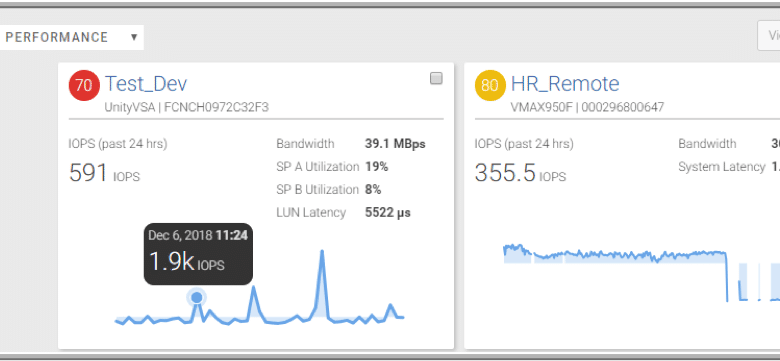This screenshot has height=361, width=780.
Task: Select the 355.5 IOPS value on HR_Remote
Action: click(520, 174)
